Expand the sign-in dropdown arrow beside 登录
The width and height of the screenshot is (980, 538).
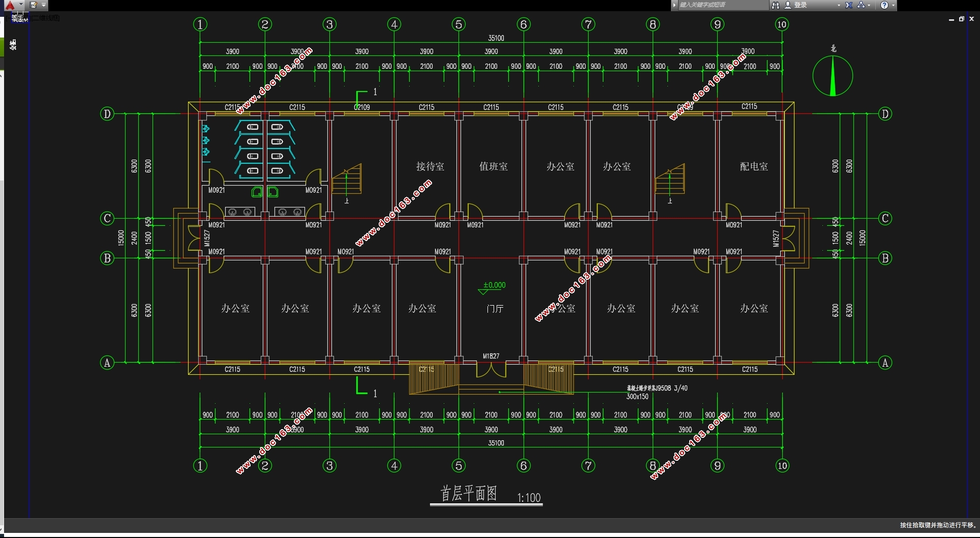839,5
